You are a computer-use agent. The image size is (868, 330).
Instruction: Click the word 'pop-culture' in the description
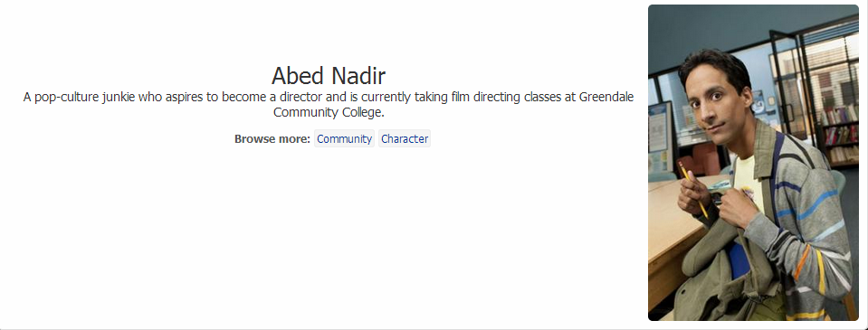pos(66,98)
